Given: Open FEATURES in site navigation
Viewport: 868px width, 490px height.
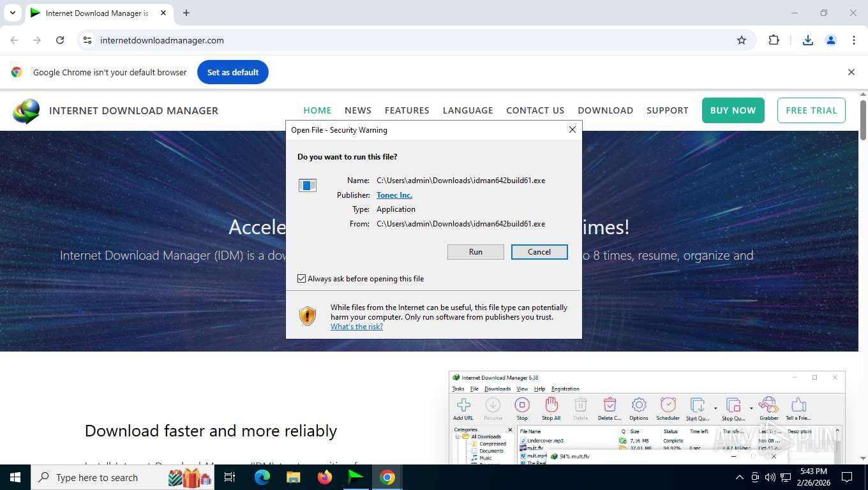Looking at the screenshot, I should 407,110.
